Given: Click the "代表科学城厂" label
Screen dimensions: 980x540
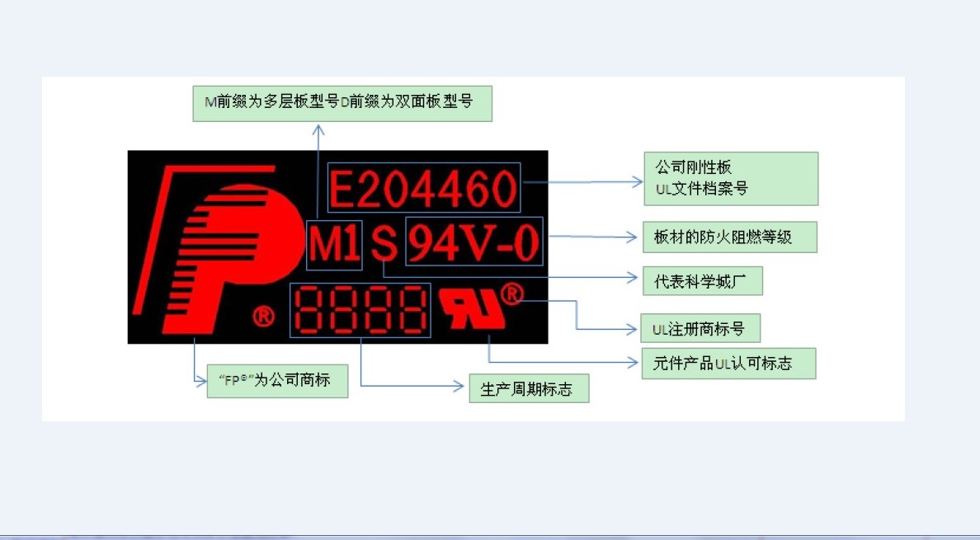Looking at the screenshot, I should 703,282.
